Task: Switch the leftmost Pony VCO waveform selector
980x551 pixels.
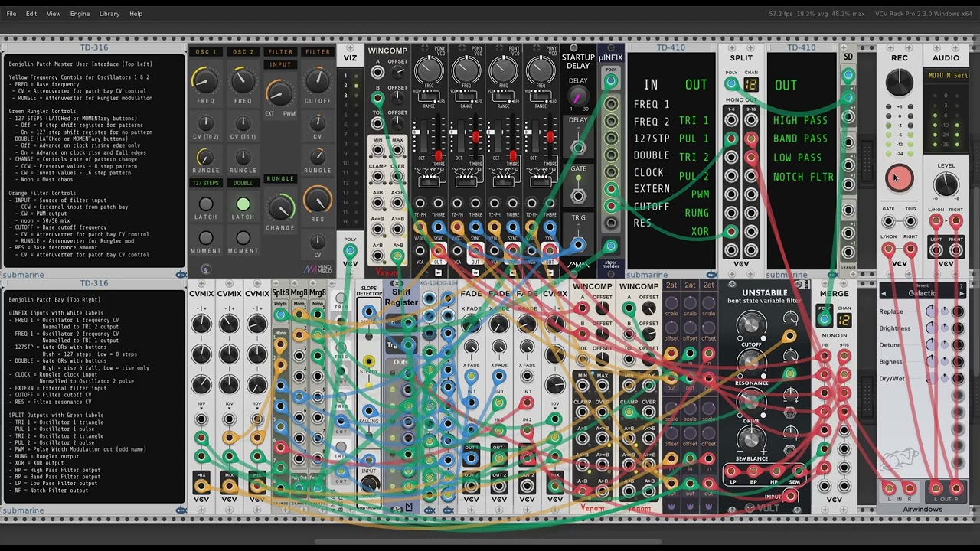Action: 429,181
